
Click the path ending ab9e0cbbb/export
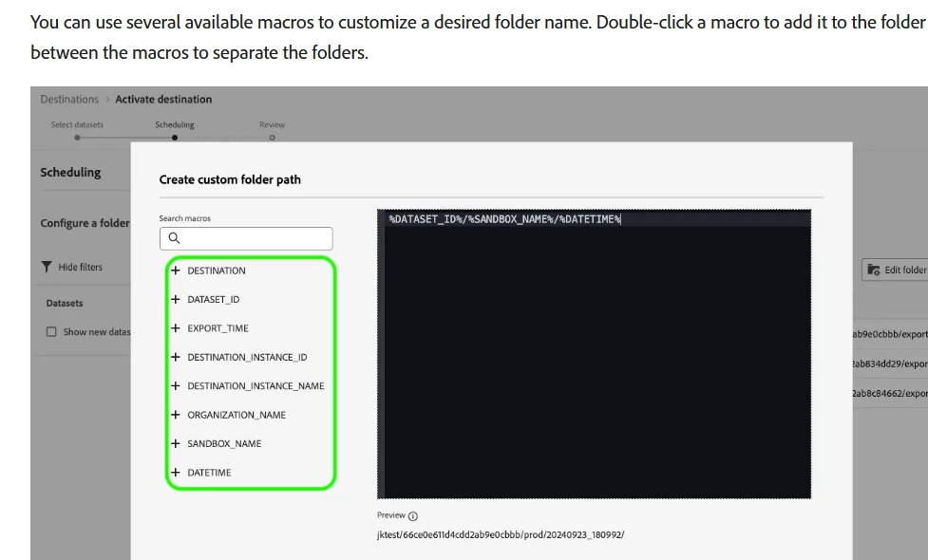coord(890,334)
